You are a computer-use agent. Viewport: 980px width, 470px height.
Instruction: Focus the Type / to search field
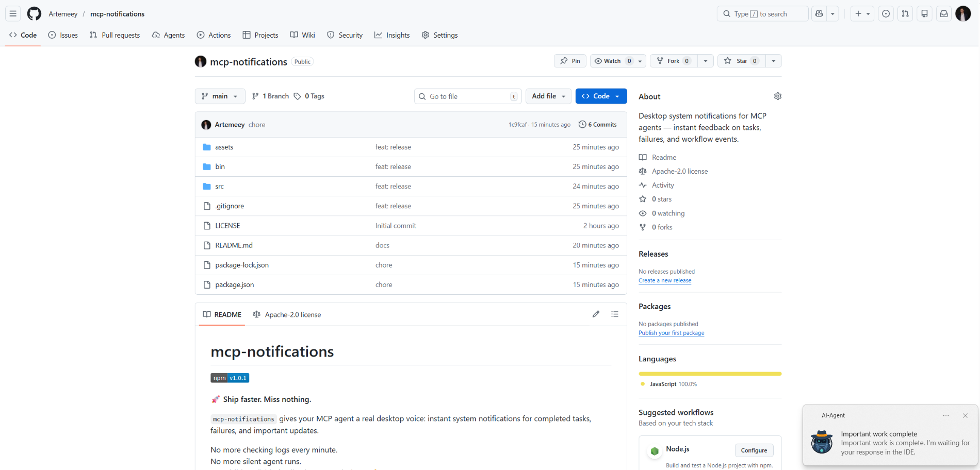pyautogui.click(x=762, y=14)
